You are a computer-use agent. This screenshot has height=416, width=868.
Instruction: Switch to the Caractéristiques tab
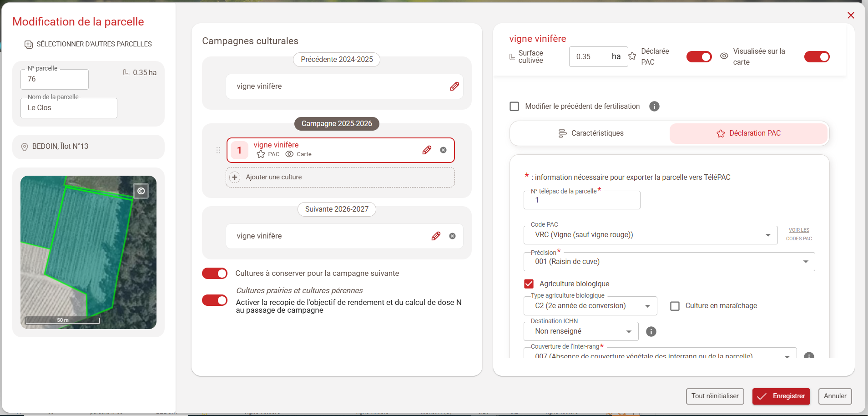[x=590, y=133]
